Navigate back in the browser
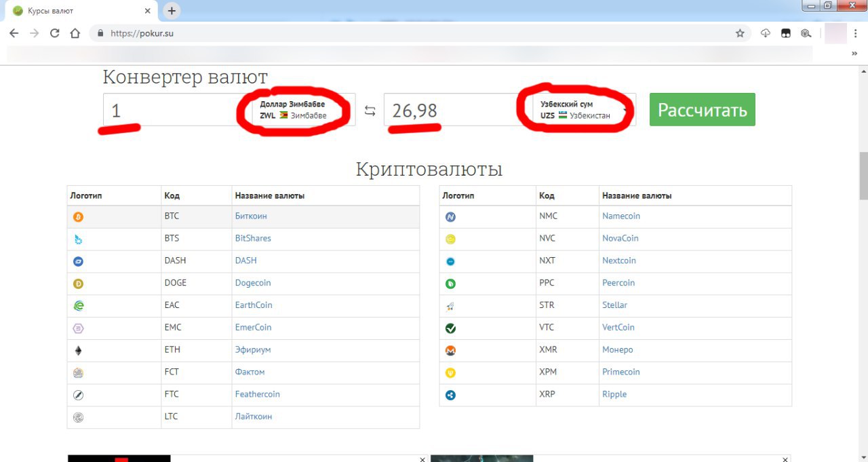The image size is (868, 462). [x=14, y=33]
